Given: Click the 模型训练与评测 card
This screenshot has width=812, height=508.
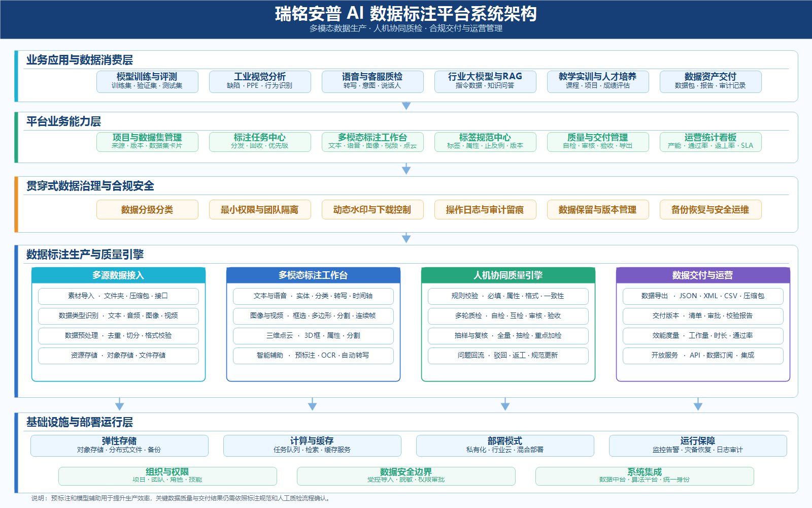Looking at the screenshot, I should tap(147, 81).
